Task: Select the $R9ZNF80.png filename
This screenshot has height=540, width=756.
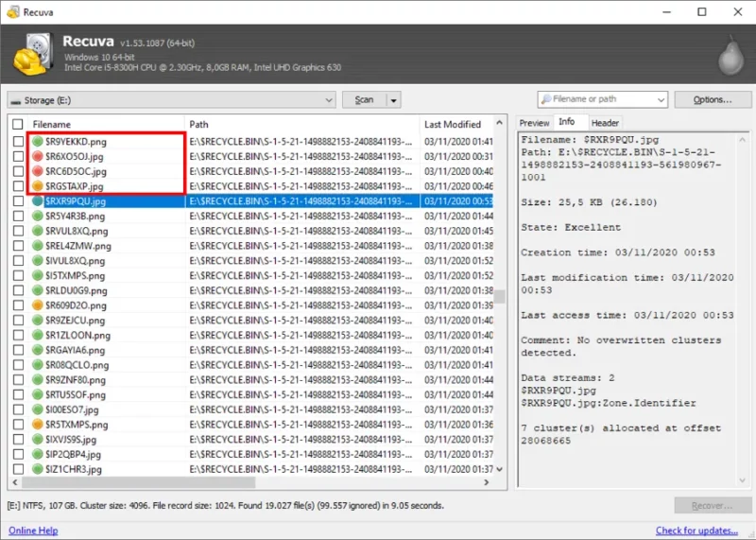Action: (x=76, y=380)
